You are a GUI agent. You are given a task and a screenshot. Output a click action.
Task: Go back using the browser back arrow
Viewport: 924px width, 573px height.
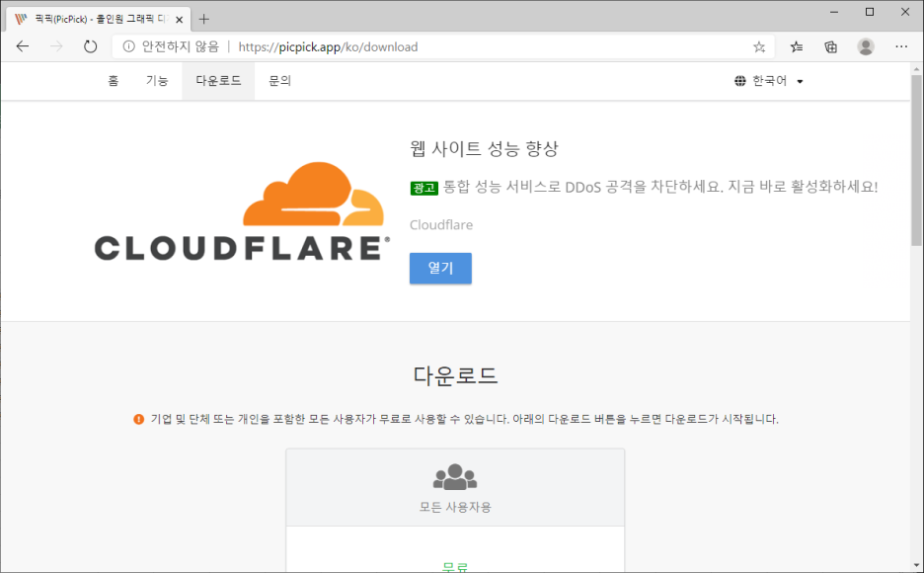tap(23, 46)
